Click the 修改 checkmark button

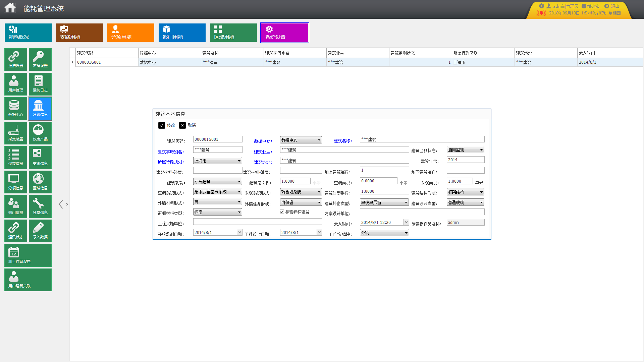tap(162, 125)
